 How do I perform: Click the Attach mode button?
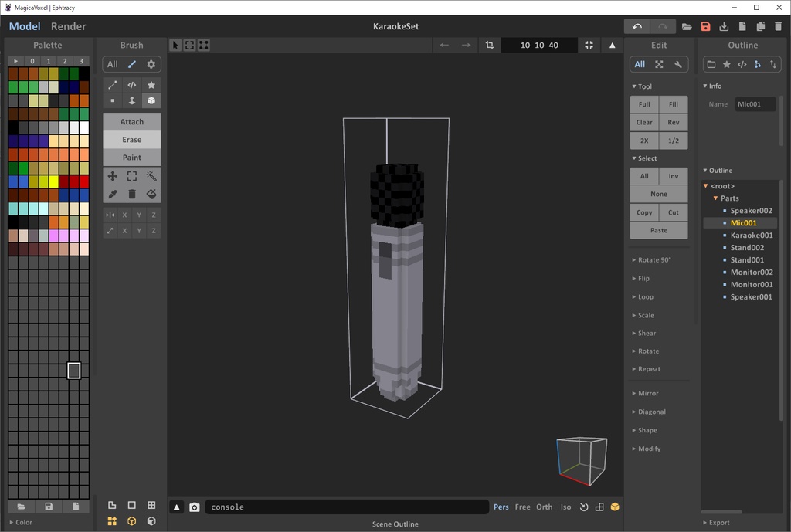131,121
